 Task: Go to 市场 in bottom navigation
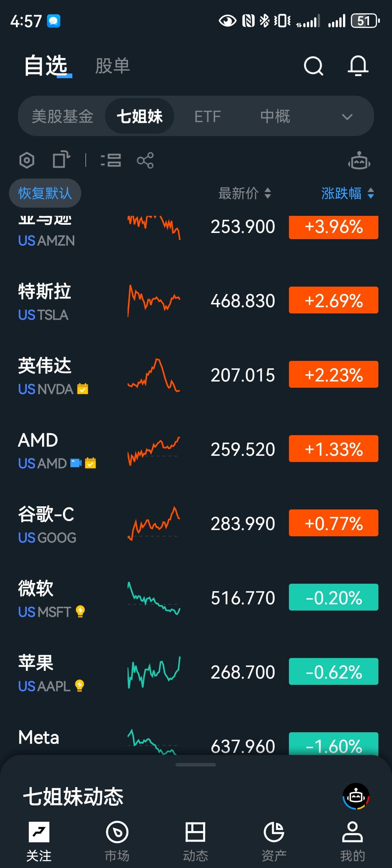pyautogui.click(x=117, y=839)
